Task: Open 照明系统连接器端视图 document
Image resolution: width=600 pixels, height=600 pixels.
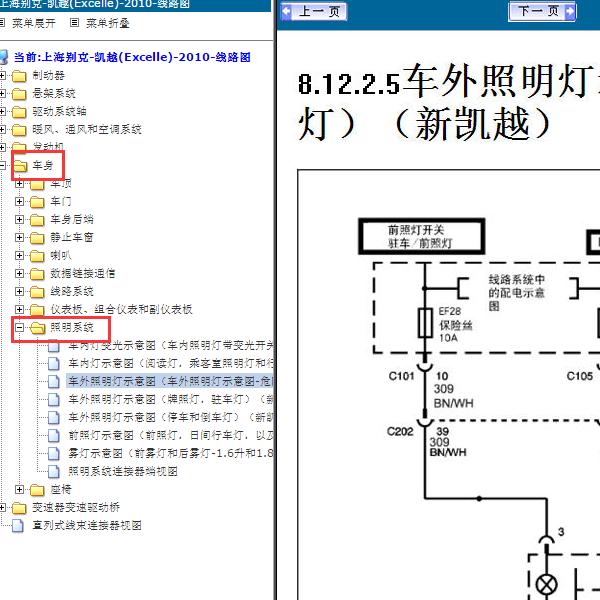Action: (123, 471)
